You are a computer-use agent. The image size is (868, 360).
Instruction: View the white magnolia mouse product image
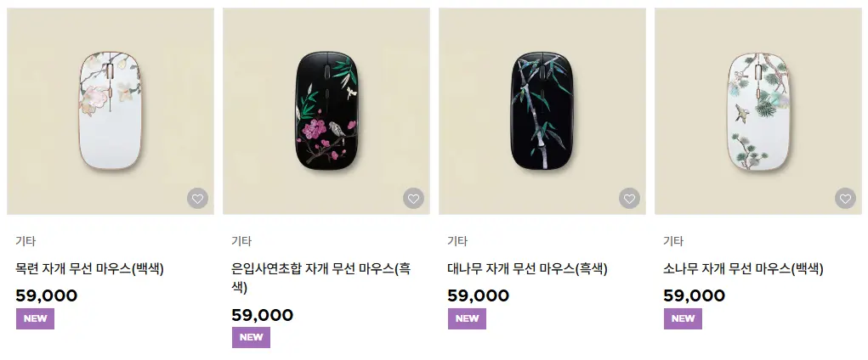point(111,111)
